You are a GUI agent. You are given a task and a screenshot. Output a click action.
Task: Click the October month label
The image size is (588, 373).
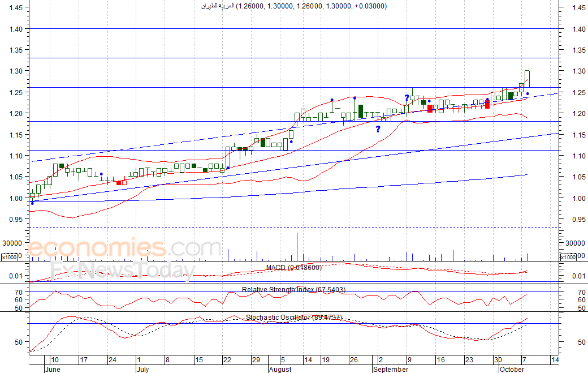512,369
